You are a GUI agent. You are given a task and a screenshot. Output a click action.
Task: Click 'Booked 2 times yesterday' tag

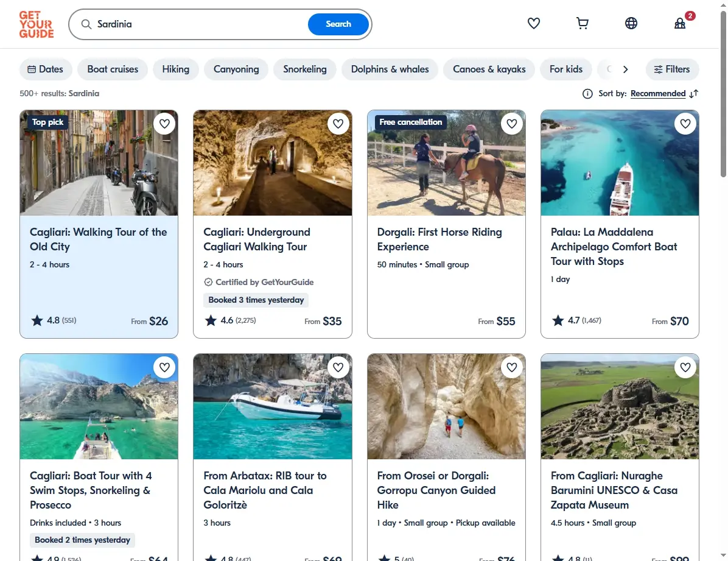pyautogui.click(x=82, y=540)
